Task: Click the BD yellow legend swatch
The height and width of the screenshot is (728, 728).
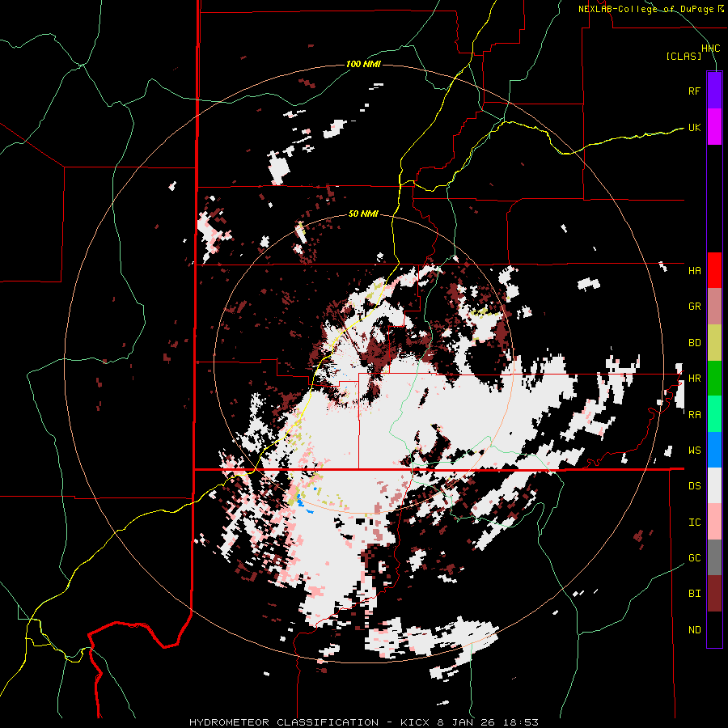Action: coord(714,342)
